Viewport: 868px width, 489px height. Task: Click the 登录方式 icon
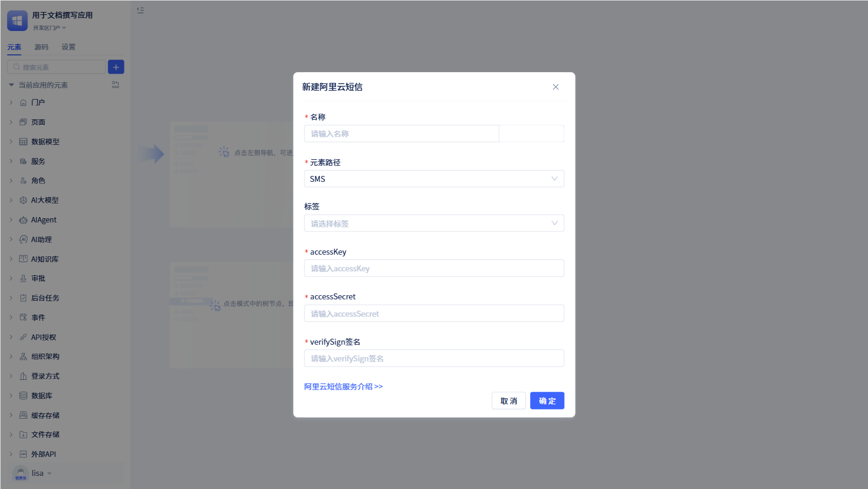(x=23, y=376)
